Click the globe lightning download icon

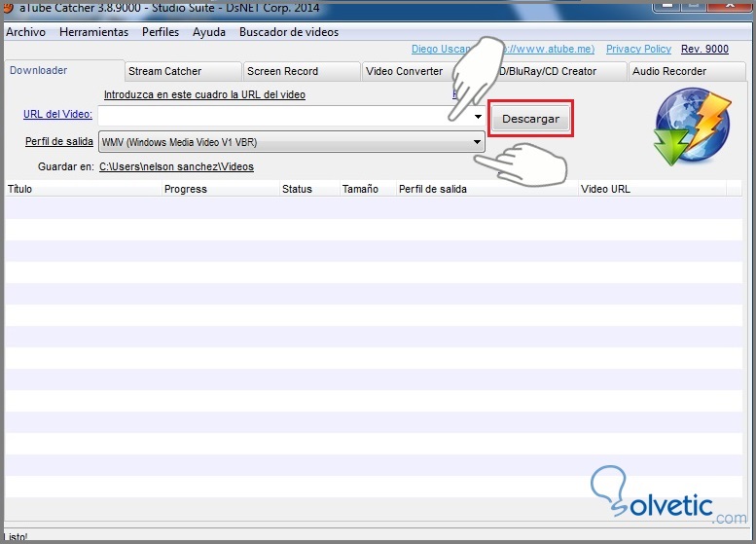coord(693,127)
